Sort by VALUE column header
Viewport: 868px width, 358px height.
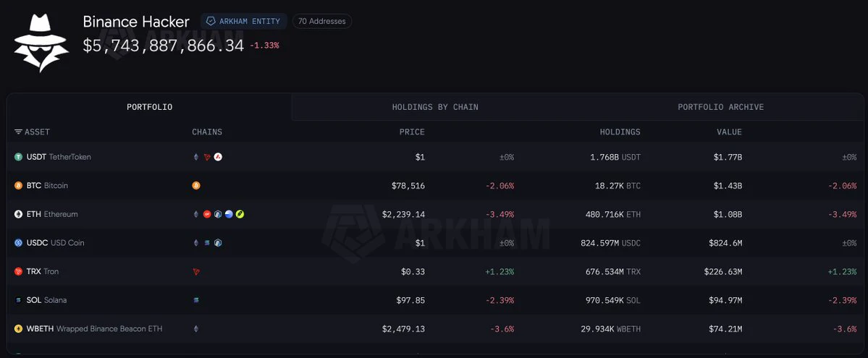click(x=729, y=132)
